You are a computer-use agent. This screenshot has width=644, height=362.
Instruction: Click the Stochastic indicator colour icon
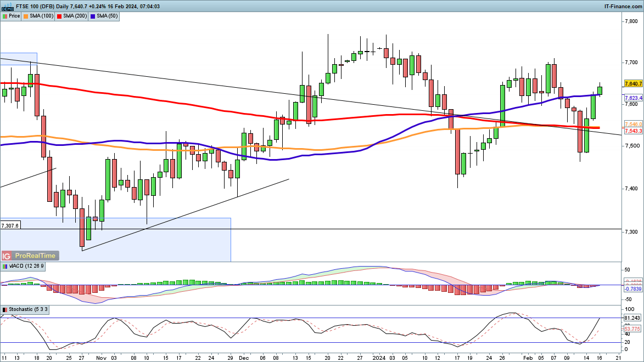[x=5, y=310]
